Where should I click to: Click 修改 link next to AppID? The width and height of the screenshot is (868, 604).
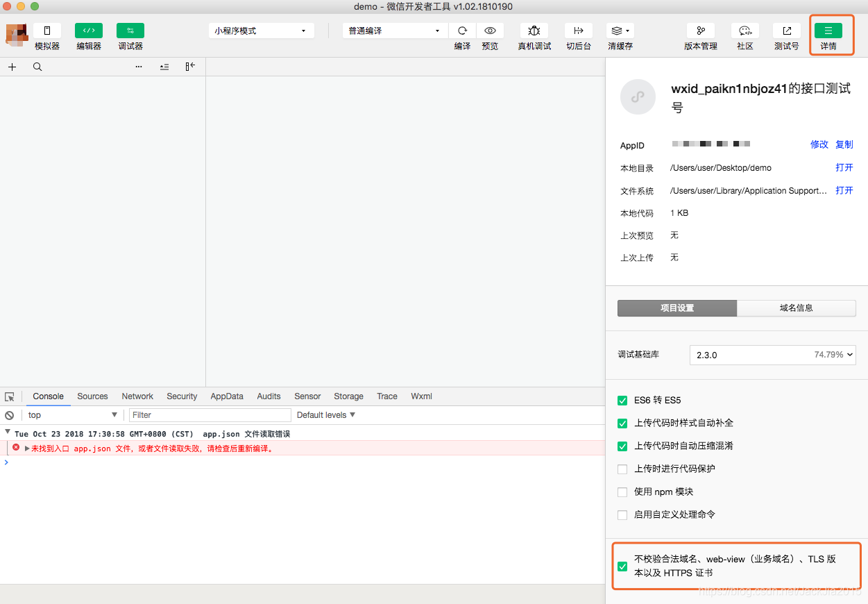(819, 144)
